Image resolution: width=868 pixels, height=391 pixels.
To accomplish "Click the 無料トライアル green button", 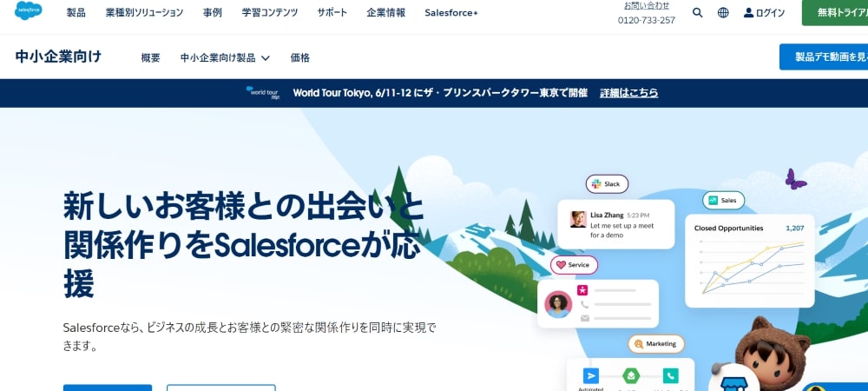I will [835, 13].
